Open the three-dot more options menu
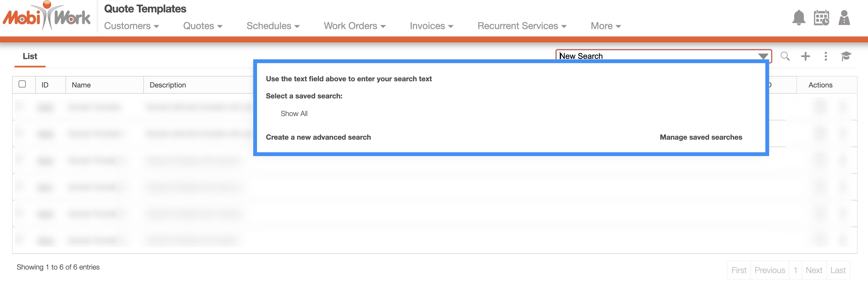The width and height of the screenshot is (868, 285). tap(826, 56)
